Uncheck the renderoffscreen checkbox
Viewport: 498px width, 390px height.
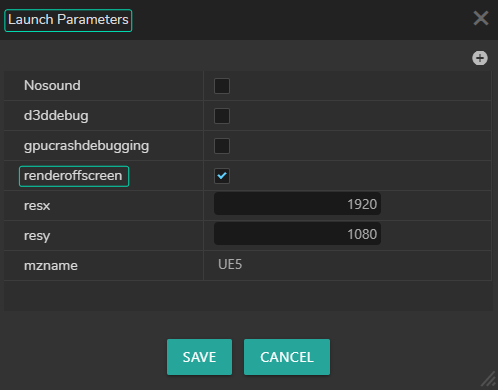click(x=222, y=176)
